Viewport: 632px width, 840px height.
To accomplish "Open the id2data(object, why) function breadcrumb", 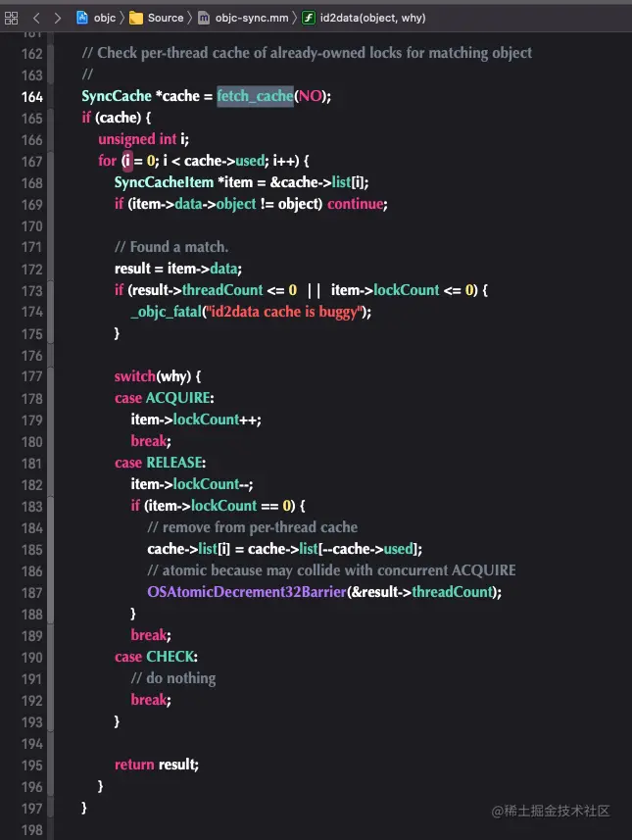I will tap(365, 18).
